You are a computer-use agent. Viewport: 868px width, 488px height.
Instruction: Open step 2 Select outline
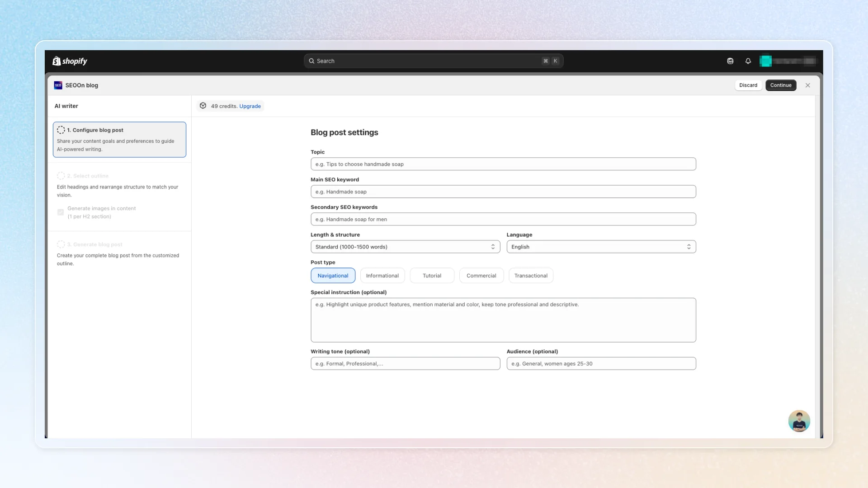pyautogui.click(x=119, y=185)
